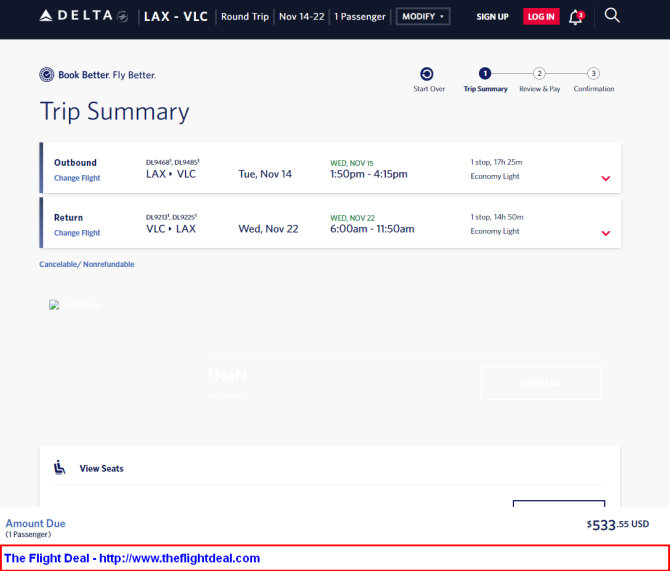Click Change Flight under Outbound
Viewport: 670px width, 571px height.
pyautogui.click(x=77, y=178)
